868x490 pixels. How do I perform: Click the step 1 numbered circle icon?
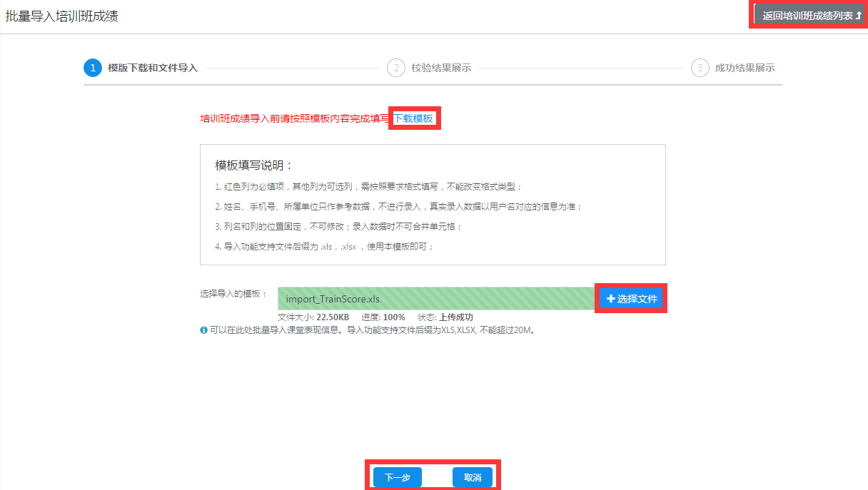tap(92, 68)
